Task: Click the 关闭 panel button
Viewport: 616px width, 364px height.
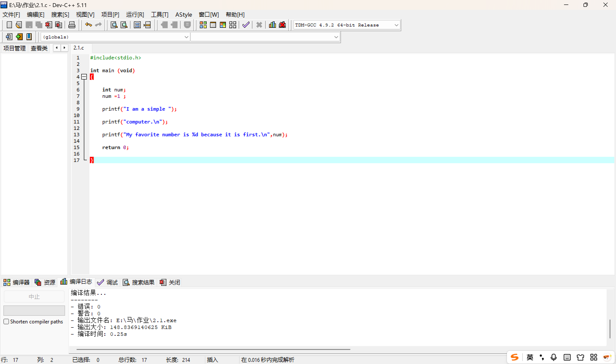Action: click(170, 282)
